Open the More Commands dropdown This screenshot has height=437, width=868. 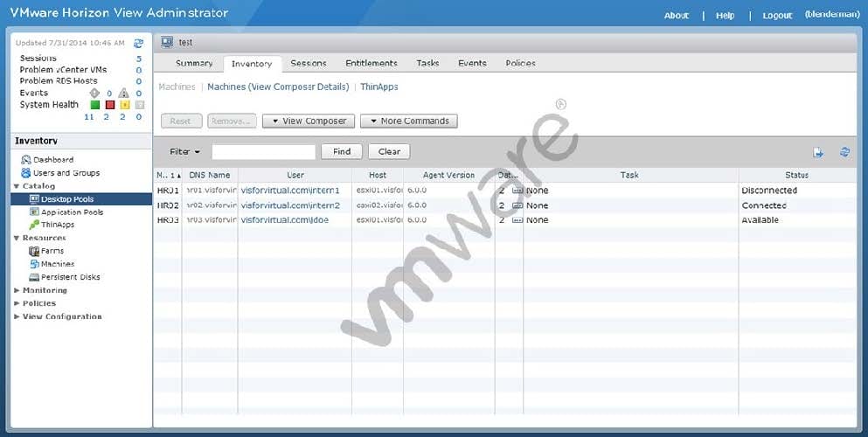[x=408, y=121]
